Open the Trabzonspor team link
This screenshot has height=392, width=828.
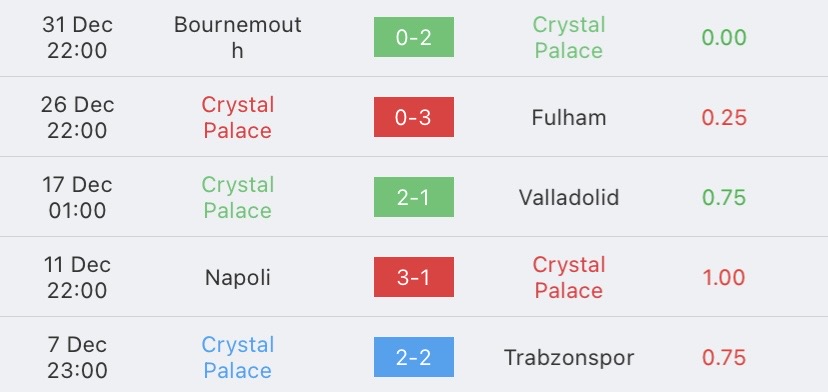click(x=569, y=358)
